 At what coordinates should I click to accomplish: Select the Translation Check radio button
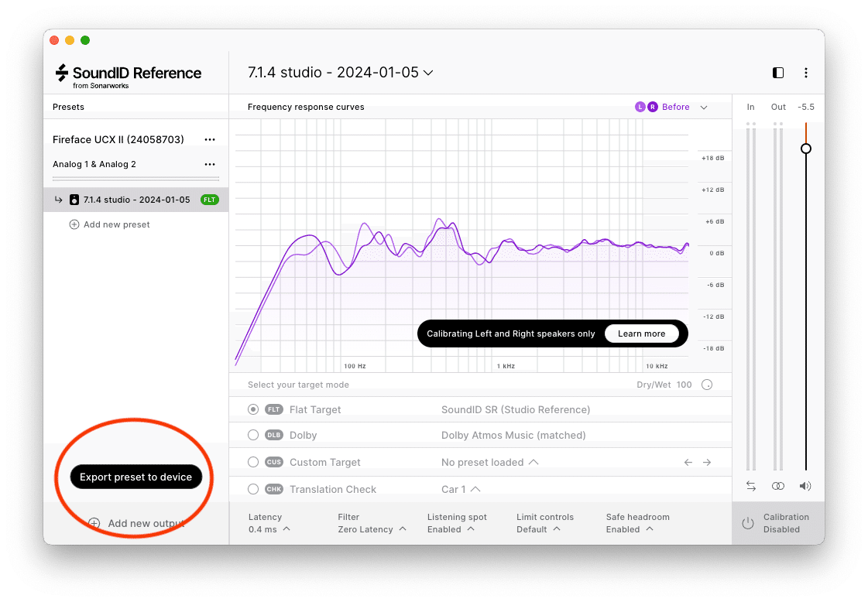pos(253,489)
